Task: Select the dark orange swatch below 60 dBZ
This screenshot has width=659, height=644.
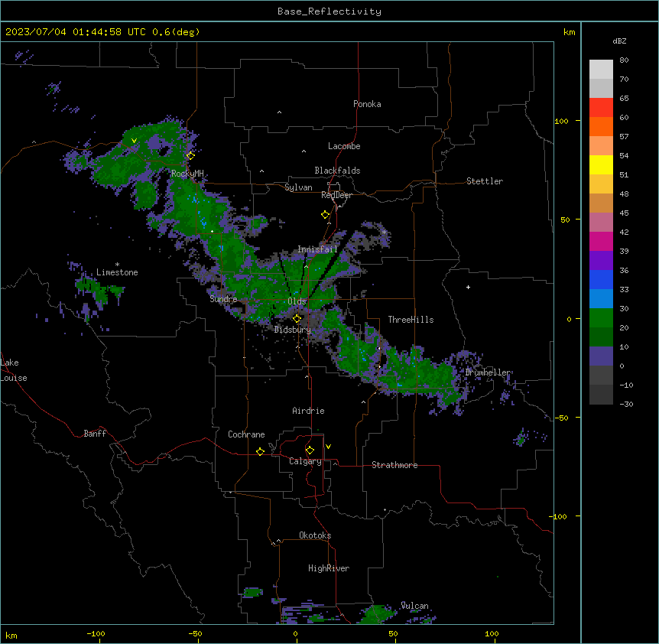Action: (601, 126)
